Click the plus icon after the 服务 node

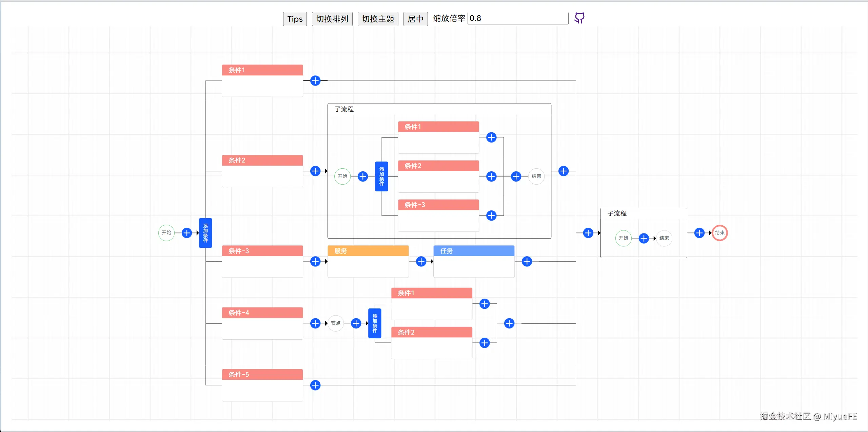coord(420,261)
